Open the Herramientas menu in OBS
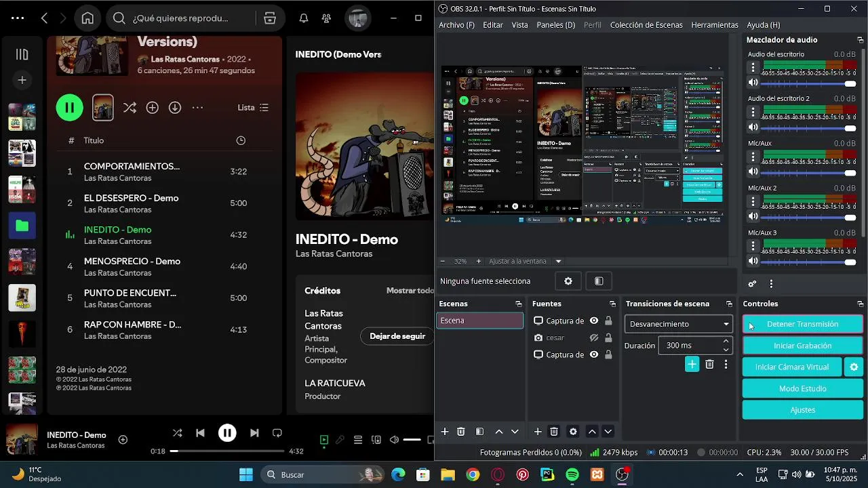This screenshot has height=488, width=868. pyautogui.click(x=715, y=25)
